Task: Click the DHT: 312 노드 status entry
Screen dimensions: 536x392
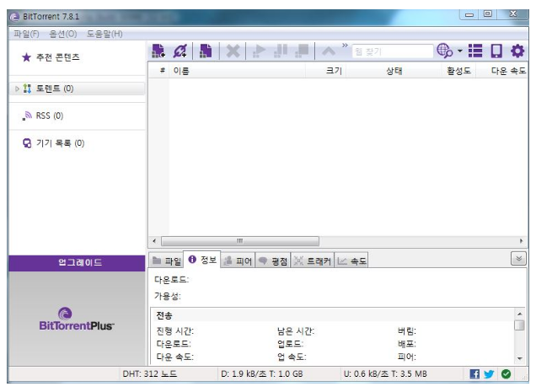Action: tap(150, 373)
